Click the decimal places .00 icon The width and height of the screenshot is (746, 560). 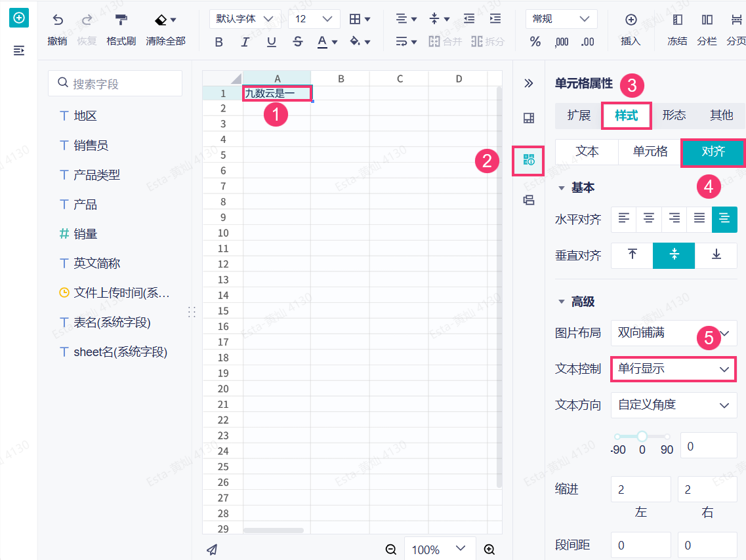pyautogui.click(x=588, y=42)
